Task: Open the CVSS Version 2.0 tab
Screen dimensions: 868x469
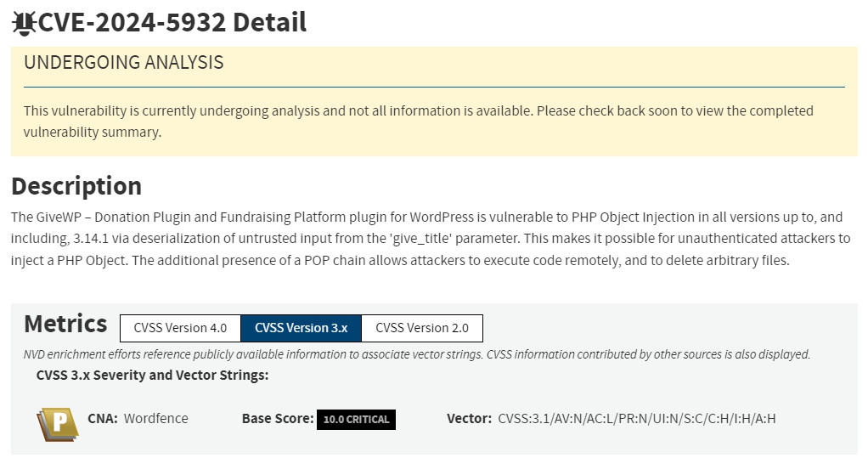Action: 422,328
